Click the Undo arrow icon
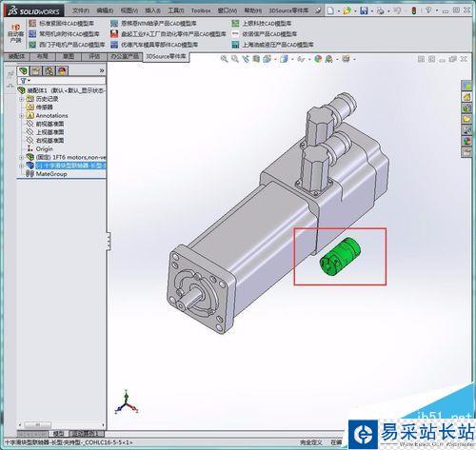This screenshot has width=476, height=450. [397, 10]
